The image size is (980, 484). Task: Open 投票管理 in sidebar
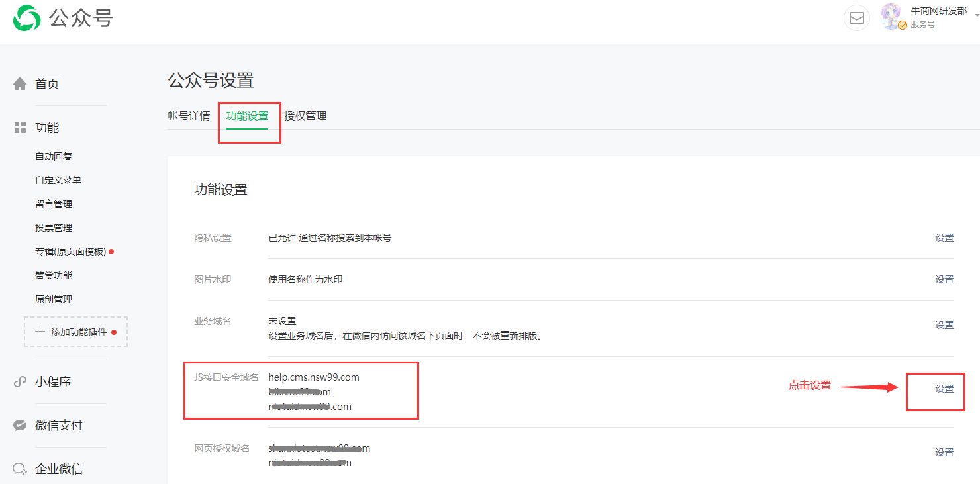click(54, 228)
